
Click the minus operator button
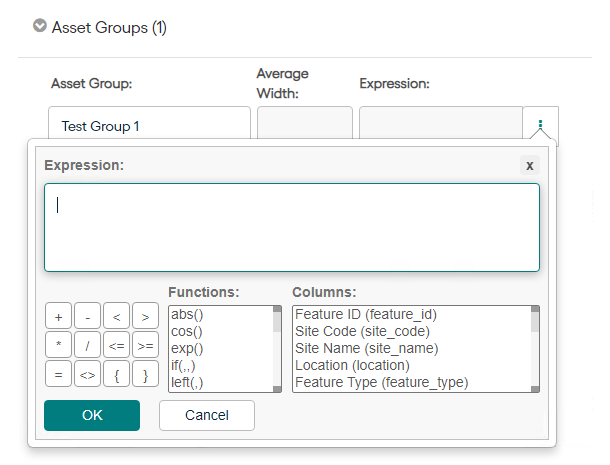click(x=87, y=318)
